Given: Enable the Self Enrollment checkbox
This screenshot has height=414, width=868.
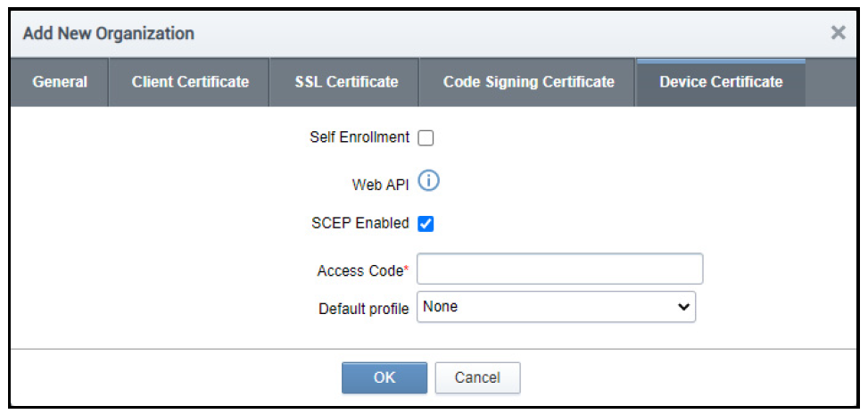Looking at the screenshot, I should coord(426,138).
